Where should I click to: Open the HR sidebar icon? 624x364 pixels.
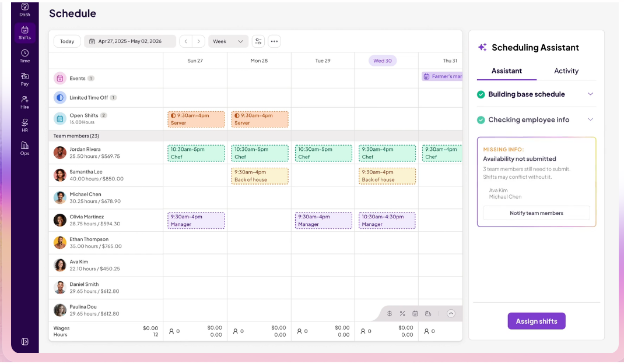pyautogui.click(x=24, y=122)
